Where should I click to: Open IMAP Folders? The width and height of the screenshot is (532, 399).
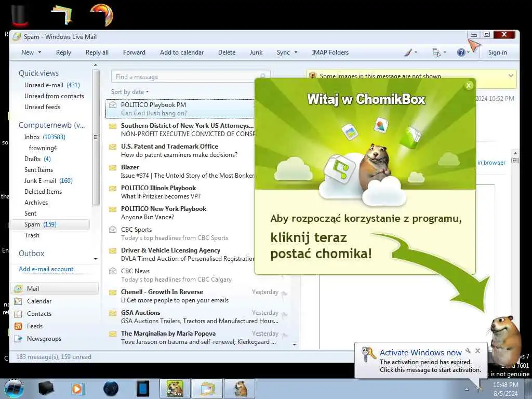(x=330, y=52)
